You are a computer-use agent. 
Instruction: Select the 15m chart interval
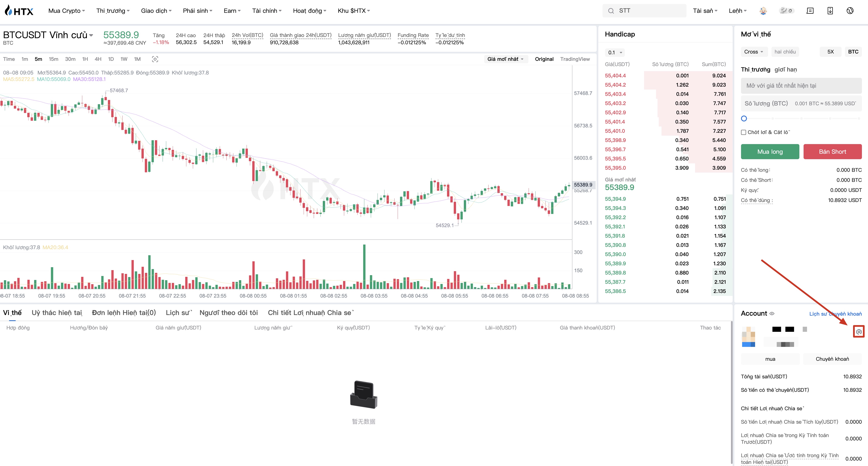(53, 59)
